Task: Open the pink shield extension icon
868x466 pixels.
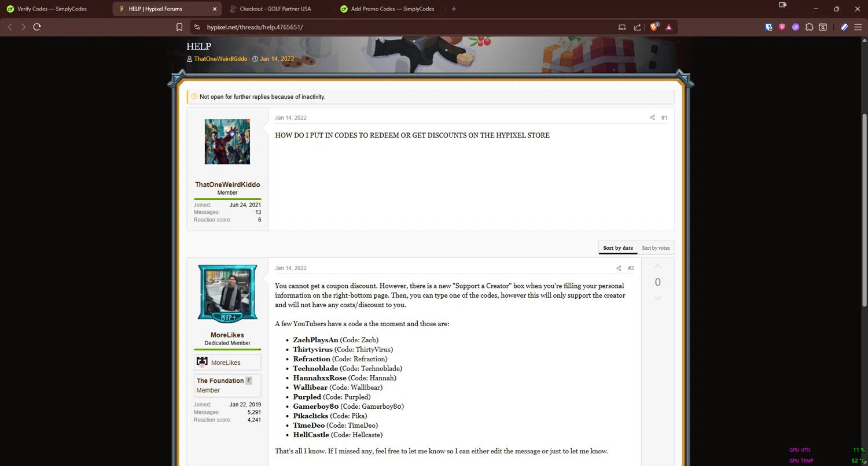Action: pos(782,27)
